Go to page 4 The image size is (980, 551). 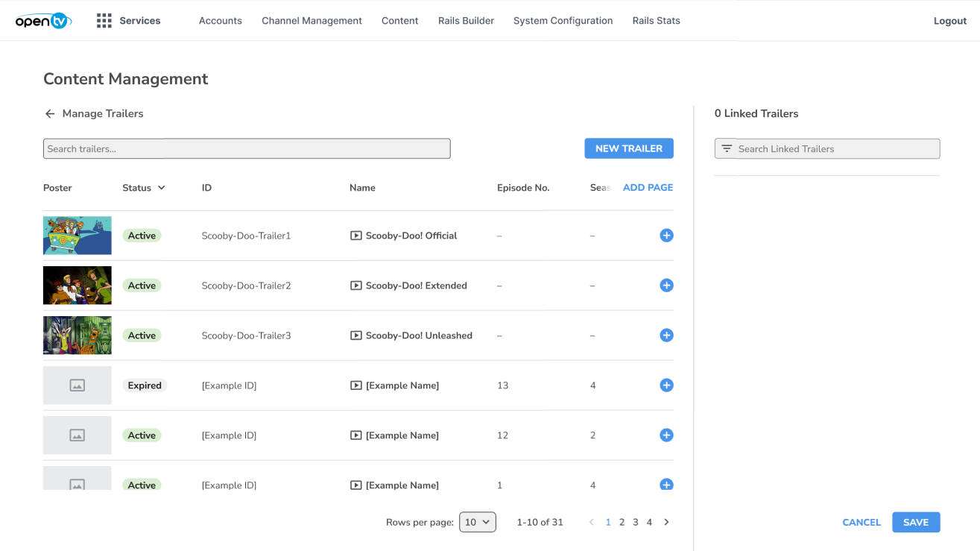[x=649, y=523]
